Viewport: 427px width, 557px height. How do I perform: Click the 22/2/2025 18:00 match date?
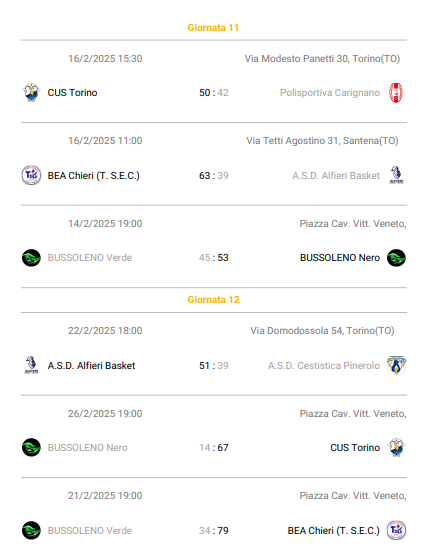(105, 331)
